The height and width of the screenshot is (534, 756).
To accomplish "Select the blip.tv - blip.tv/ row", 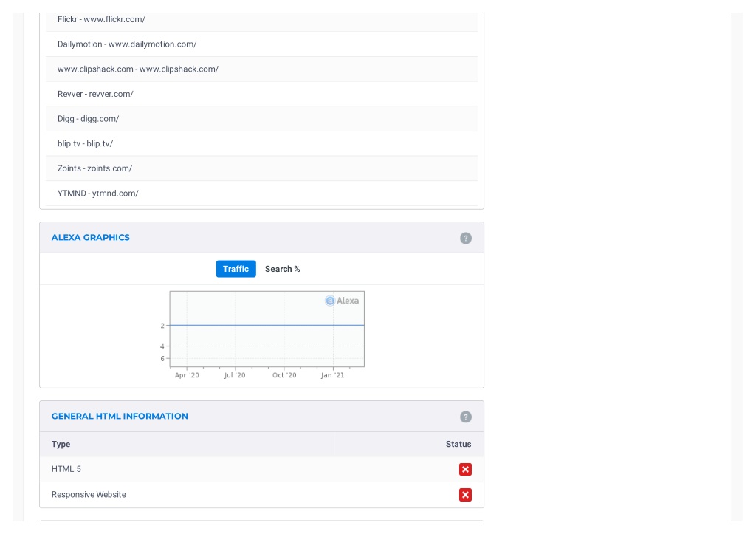I will [262, 144].
